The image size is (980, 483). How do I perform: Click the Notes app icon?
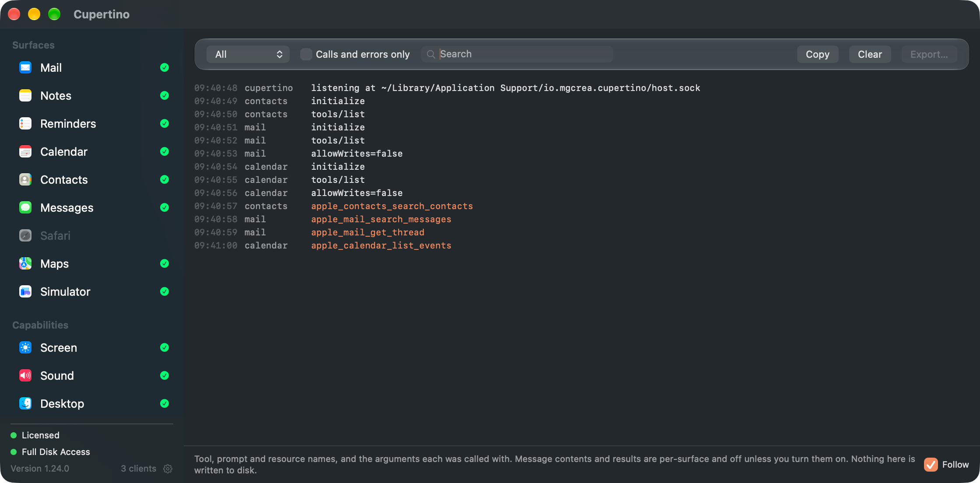tap(25, 96)
